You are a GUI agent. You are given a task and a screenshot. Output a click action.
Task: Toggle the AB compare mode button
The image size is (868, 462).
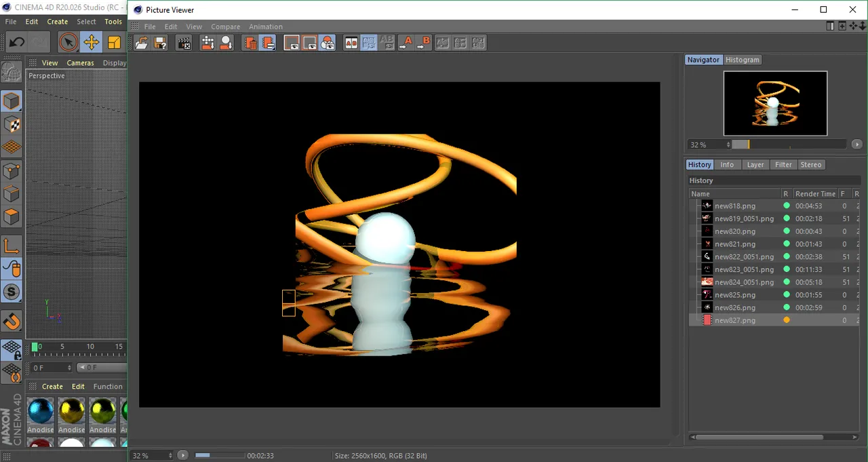tap(351, 43)
